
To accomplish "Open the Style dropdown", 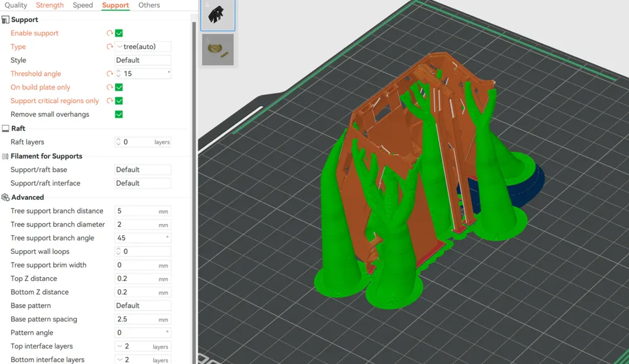I will click(143, 60).
